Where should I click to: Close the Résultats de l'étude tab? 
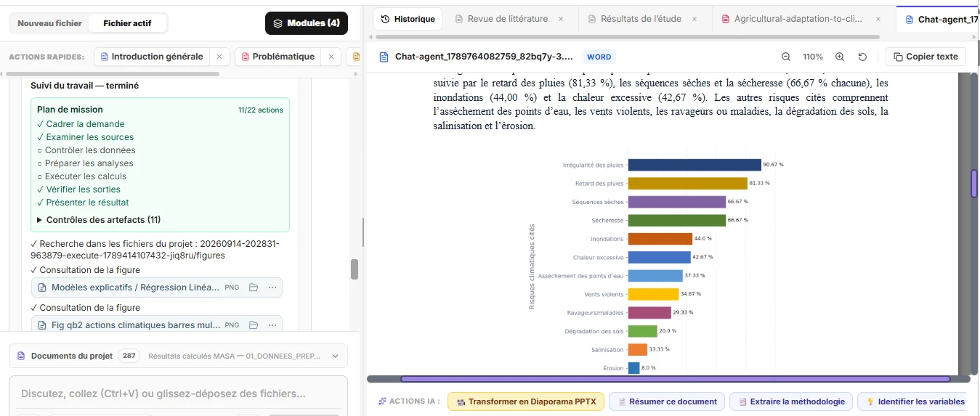(x=694, y=19)
